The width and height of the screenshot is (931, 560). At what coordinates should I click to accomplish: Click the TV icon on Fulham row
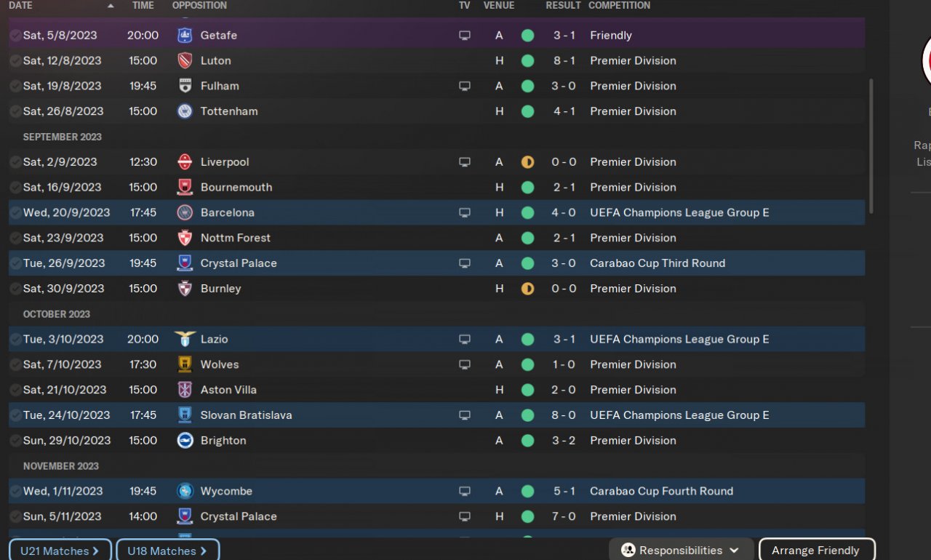(465, 86)
